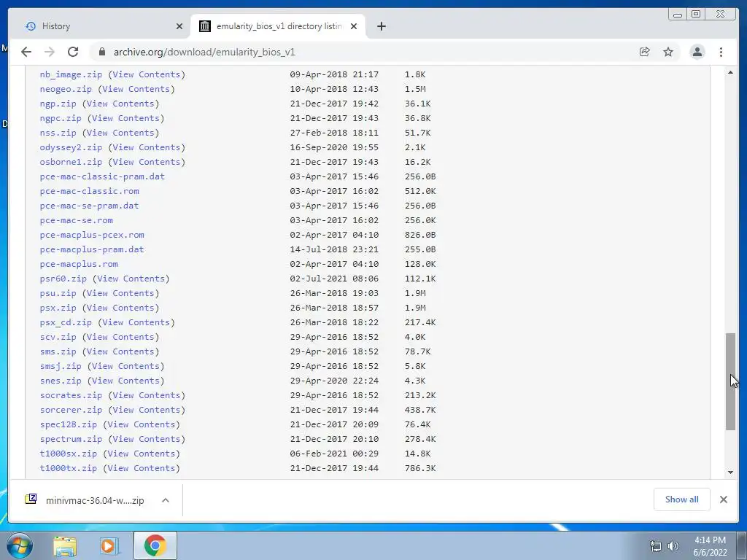Image resolution: width=747 pixels, height=560 pixels.
Task: Click the browser forward arrow
Action: pyautogui.click(x=50, y=52)
